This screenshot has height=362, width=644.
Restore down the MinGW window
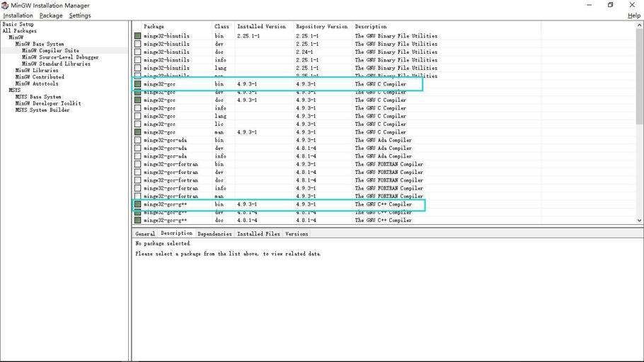610,5
